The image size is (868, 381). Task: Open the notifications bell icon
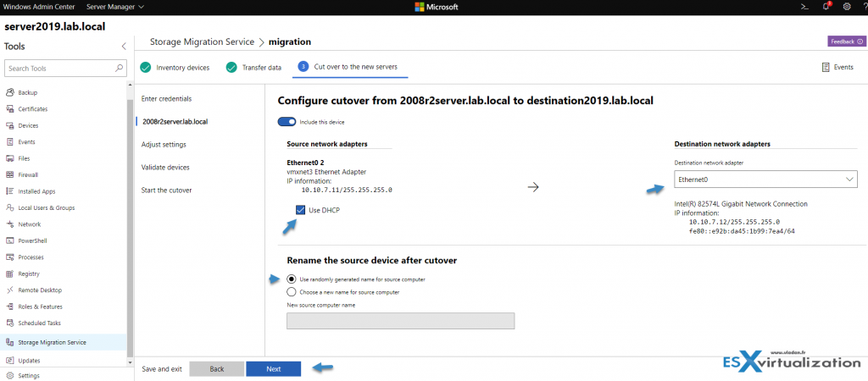point(826,7)
